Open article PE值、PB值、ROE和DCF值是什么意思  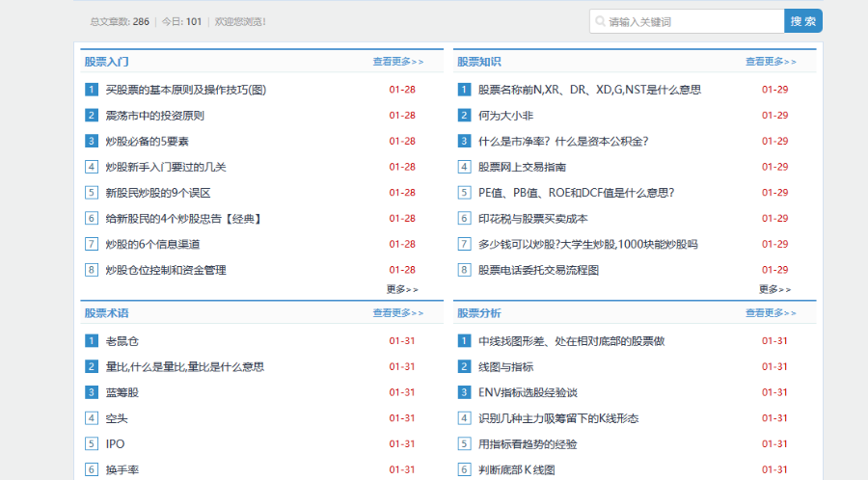point(577,193)
